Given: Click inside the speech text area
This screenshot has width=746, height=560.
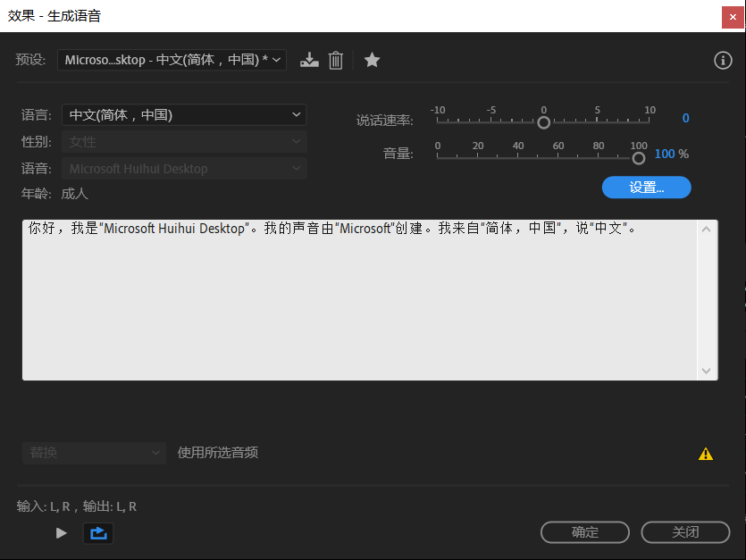Looking at the screenshot, I should (x=360, y=300).
